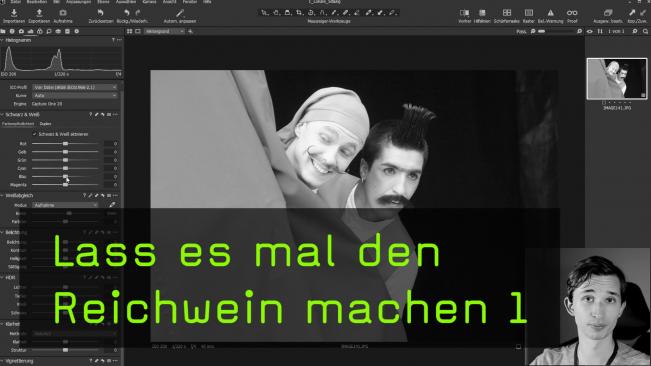Image resolution: width=651 pixels, height=366 pixels.
Task: Toggle the browser eye visibility icon
Action: tap(590, 31)
